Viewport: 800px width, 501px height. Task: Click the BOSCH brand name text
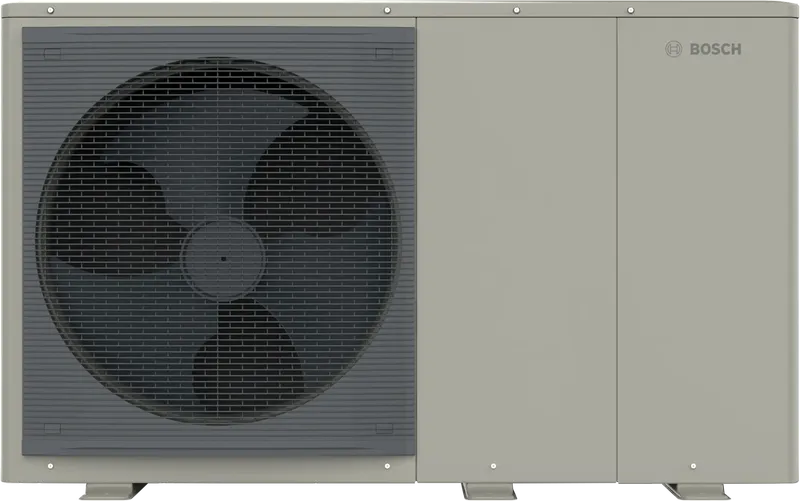tap(716, 49)
